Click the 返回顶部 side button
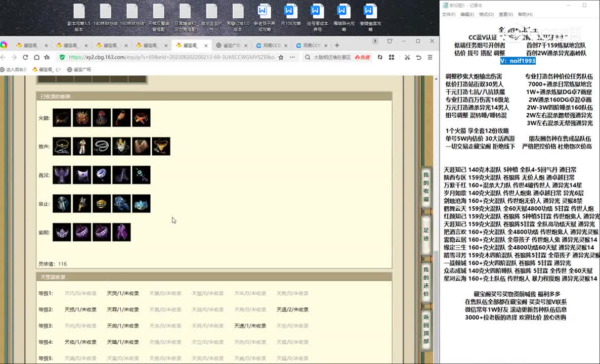This screenshot has height=364, width=600. (426, 329)
